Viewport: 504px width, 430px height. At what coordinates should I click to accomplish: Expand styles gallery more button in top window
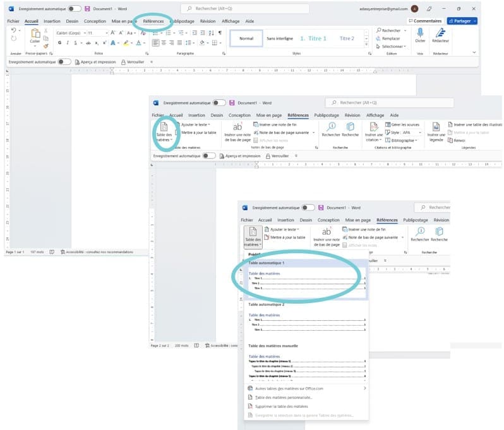coord(366,45)
